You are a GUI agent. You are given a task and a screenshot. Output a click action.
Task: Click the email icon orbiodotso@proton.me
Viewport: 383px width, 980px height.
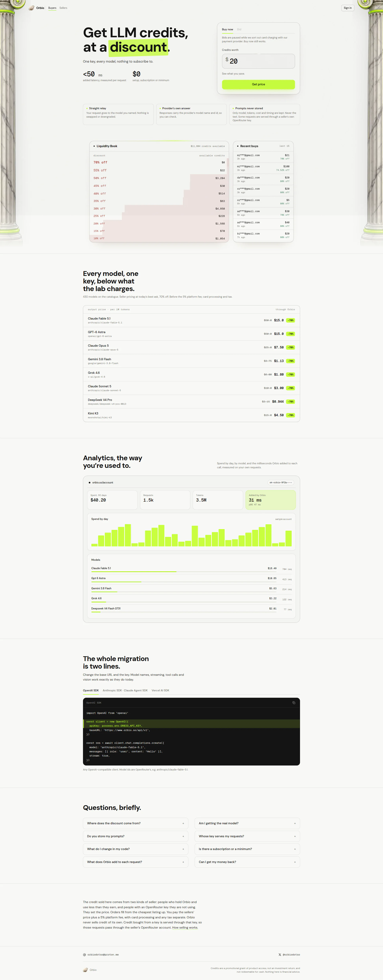[85, 954]
